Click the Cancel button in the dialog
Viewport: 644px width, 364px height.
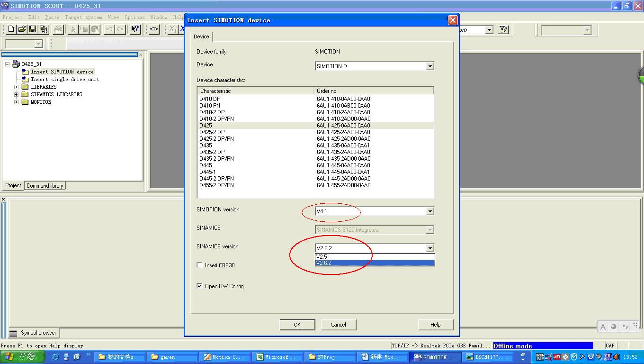tap(338, 325)
